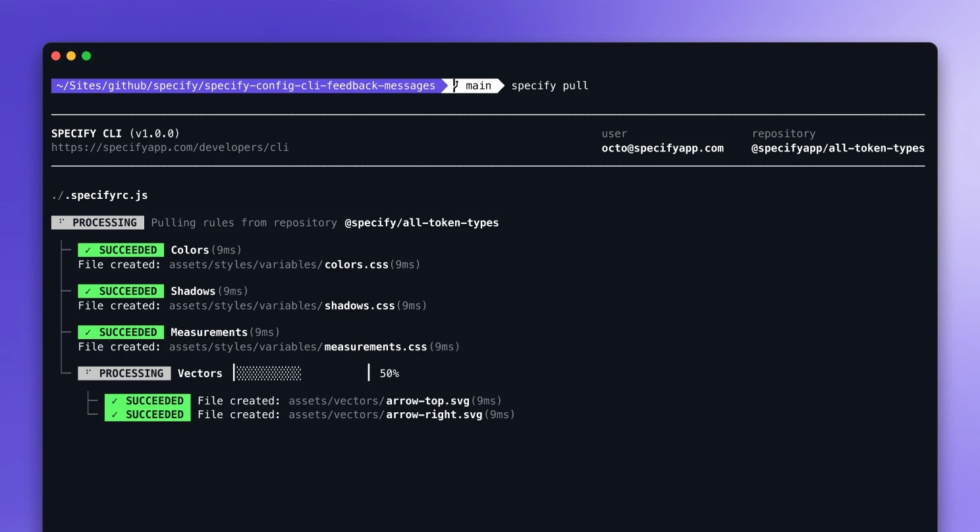Viewport: 980px width, 532px height.
Task: Click the @specify/all-token-types bold text
Action: tap(422, 223)
